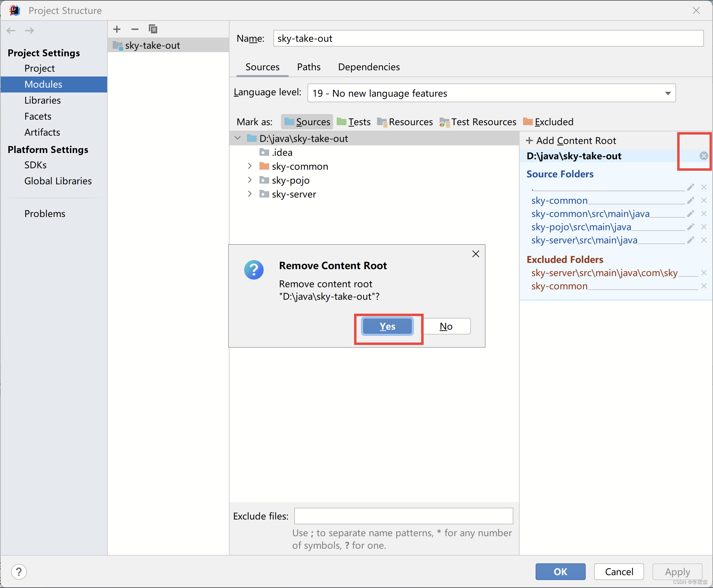This screenshot has width=713, height=588.
Task: Expand the sky-common tree node
Action: [x=250, y=166]
